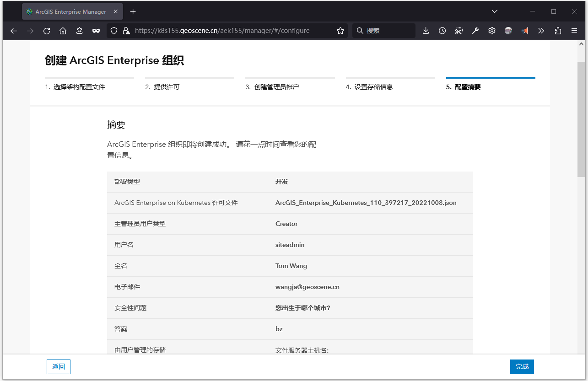This screenshot has width=588, height=381.
Task: Open the browser Home icon
Action: coord(63,31)
